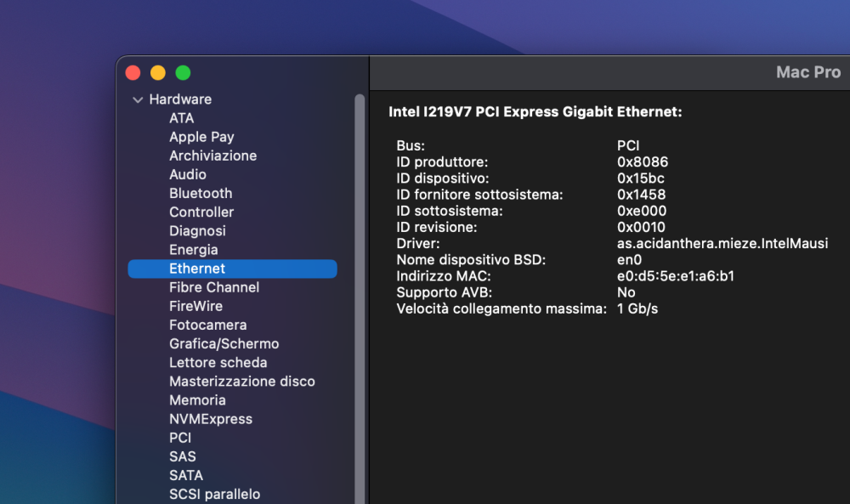Select the Hardware category heading
This screenshot has height=504, width=850.
coord(180,99)
